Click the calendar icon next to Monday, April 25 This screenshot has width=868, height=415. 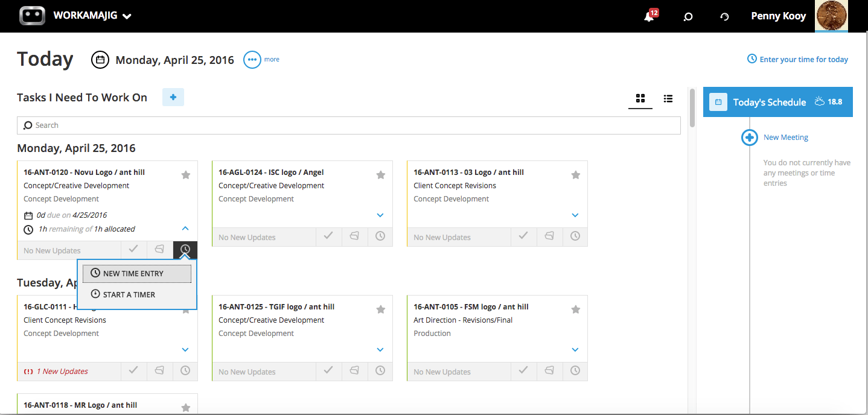coord(100,59)
